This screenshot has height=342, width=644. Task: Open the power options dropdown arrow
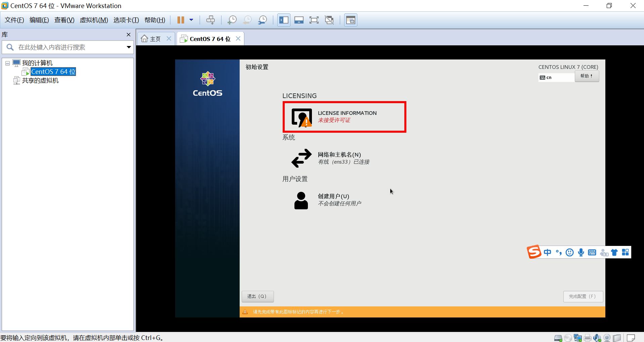coord(191,20)
